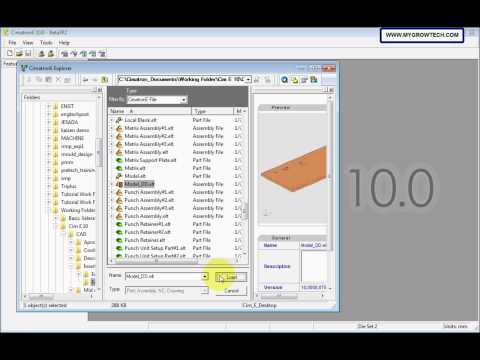Viewport: 480px width, 360px height.
Task: Expand the Matrix Assembly#1 file row
Action: click(112, 128)
